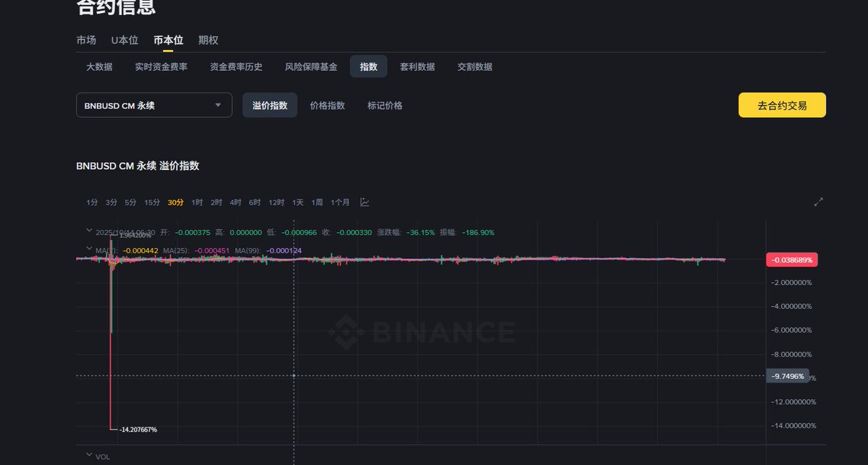
Task: Collapse the VOL panel chevron
Action: [x=89, y=455]
